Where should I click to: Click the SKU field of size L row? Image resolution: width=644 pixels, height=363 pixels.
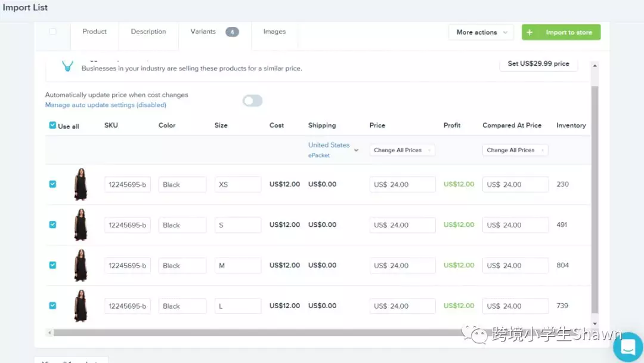[128, 306]
